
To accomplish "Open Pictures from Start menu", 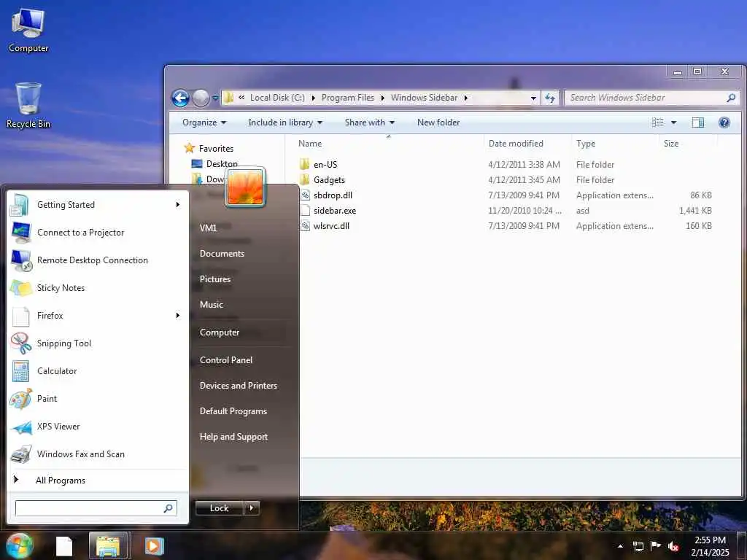I will 215,279.
